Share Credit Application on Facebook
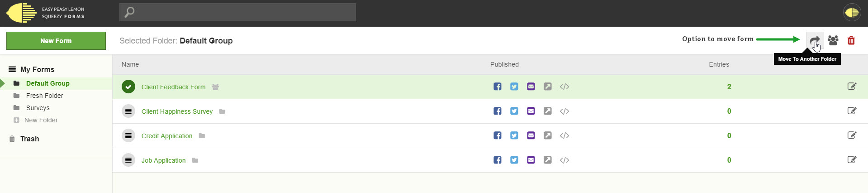This screenshot has height=193, width=868. (x=497, y=135)
